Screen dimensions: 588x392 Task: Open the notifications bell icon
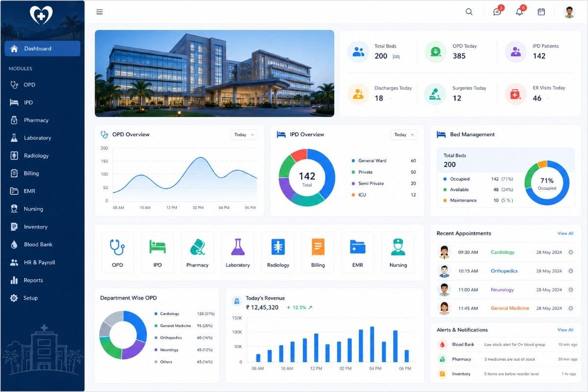[x=519, y=12]
